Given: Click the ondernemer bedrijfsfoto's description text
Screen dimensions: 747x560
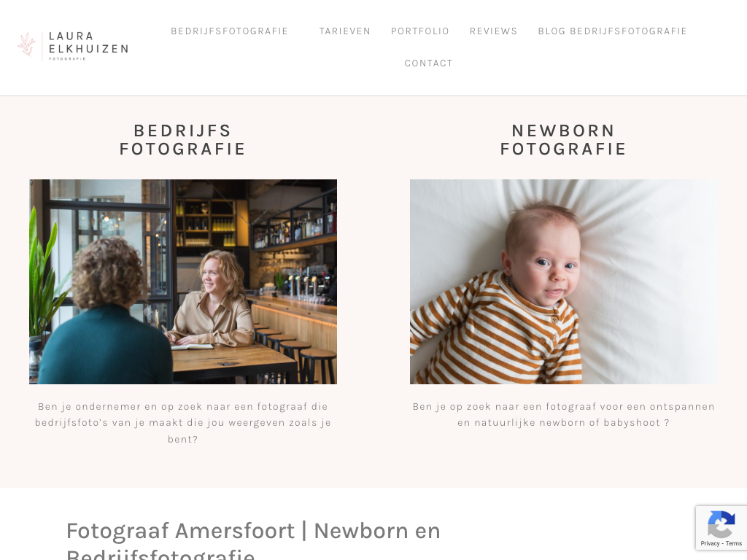Looking at the screenshot, I should click(183, 423).
